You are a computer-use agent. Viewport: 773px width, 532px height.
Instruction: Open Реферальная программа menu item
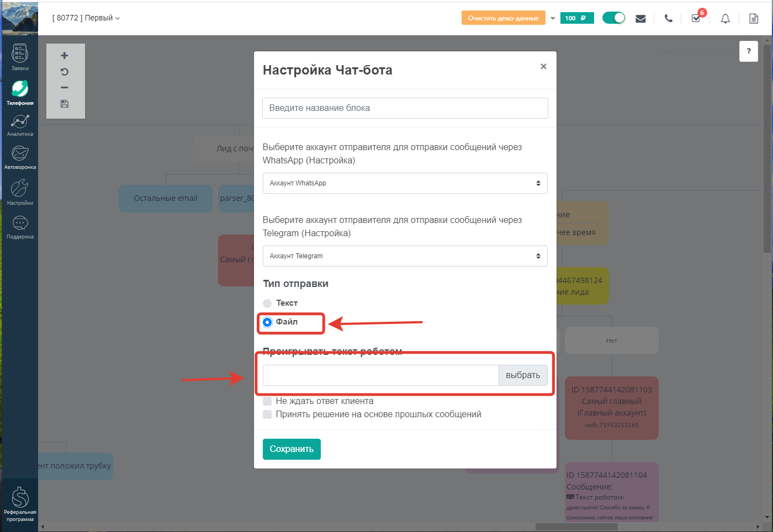[x=20, y=504]
